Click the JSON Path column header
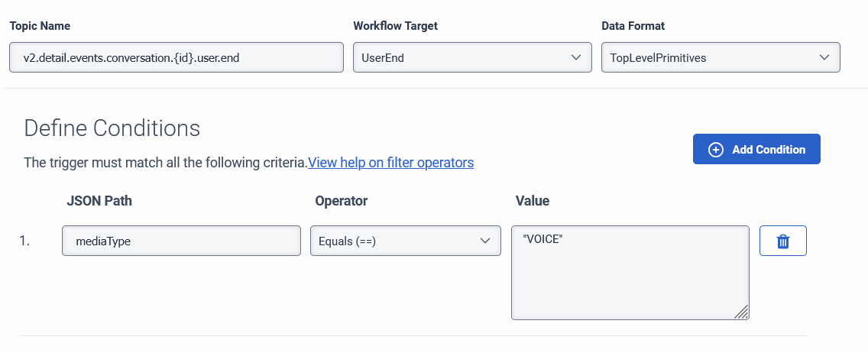868x353 pixels. click(x=99, y=201)
